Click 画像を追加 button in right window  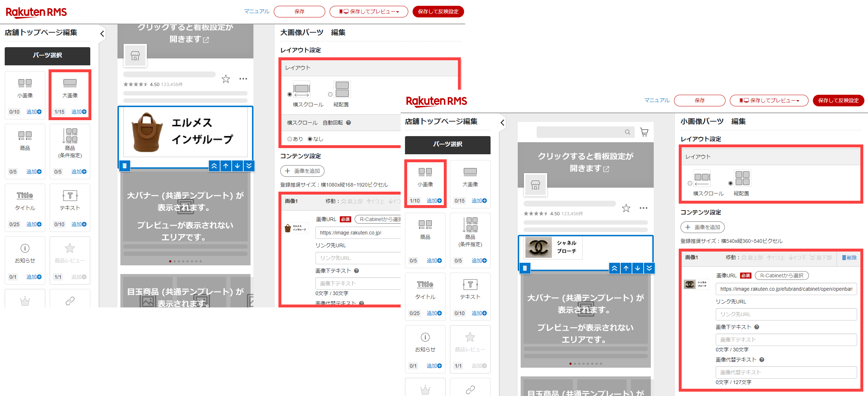[x=703, y=227]
